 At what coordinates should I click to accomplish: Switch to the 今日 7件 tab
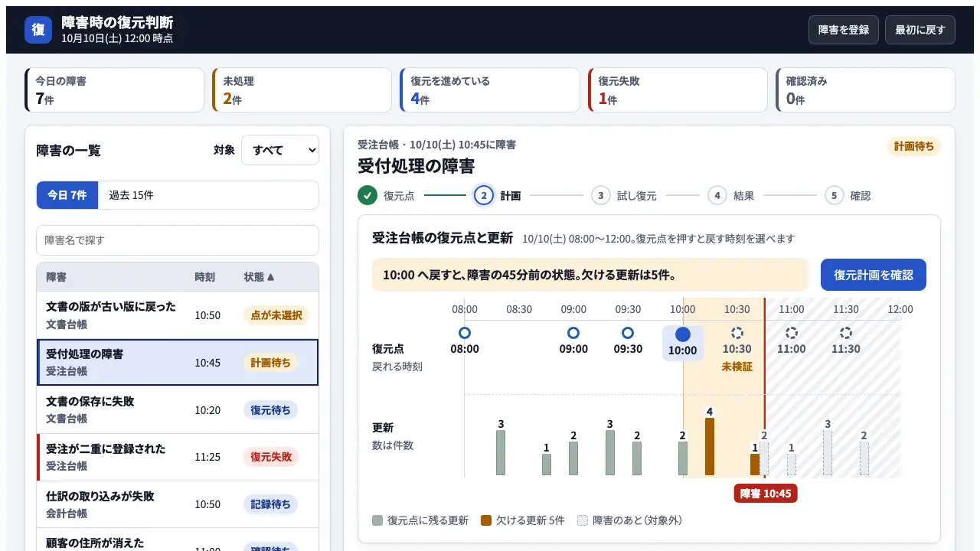click(67, 195)
